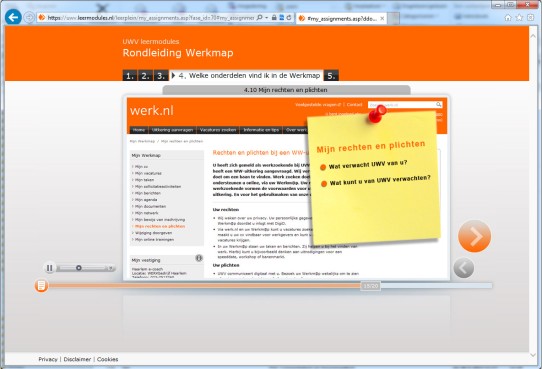Open the orange notes icon on timeline
This screenshot has height=369, width=542.
point(41,285)
